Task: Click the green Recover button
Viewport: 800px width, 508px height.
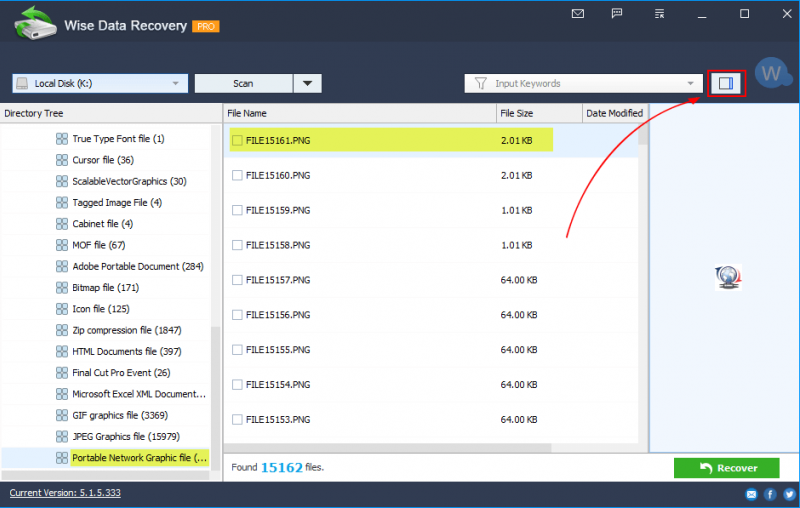Action: tap(727, 468)
